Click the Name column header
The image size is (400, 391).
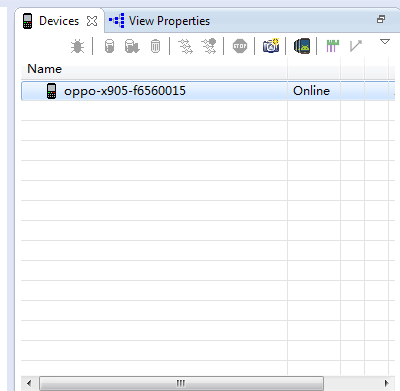tap(154, 69)
